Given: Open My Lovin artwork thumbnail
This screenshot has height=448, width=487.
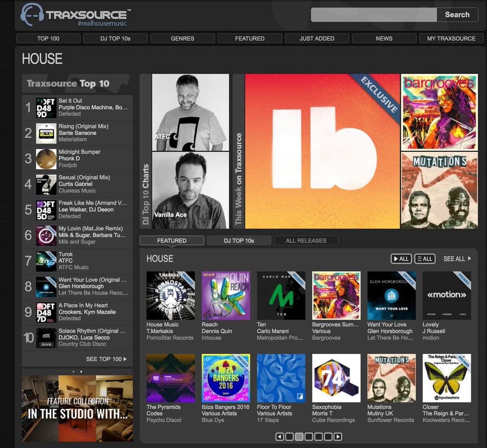Looking at the screenshot, I should point(46,236).
